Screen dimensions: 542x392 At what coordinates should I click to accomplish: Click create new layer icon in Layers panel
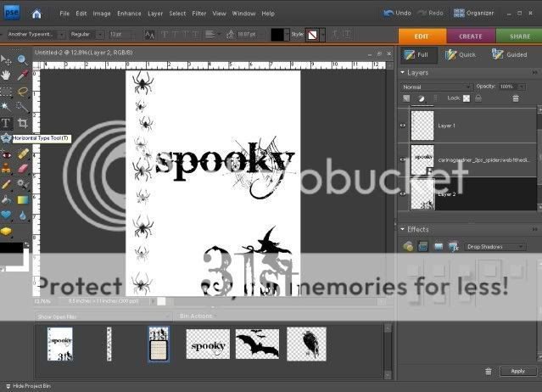(x=406, y=98)
